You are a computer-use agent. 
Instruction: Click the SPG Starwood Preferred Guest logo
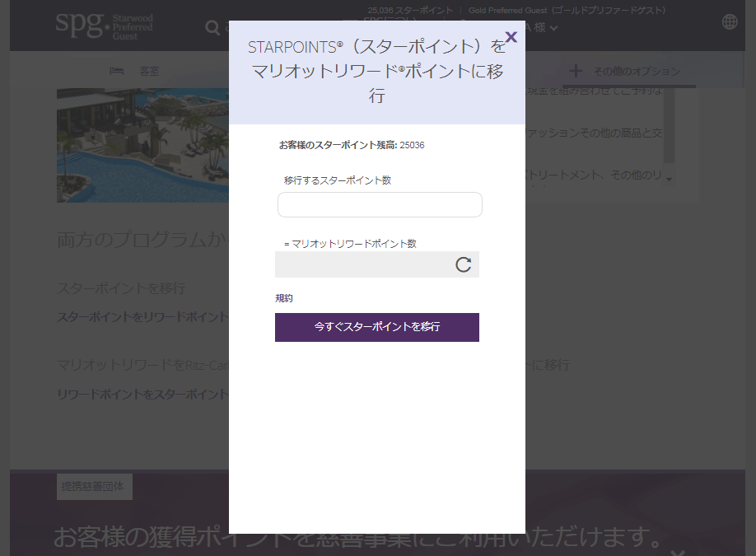(105, 25)
